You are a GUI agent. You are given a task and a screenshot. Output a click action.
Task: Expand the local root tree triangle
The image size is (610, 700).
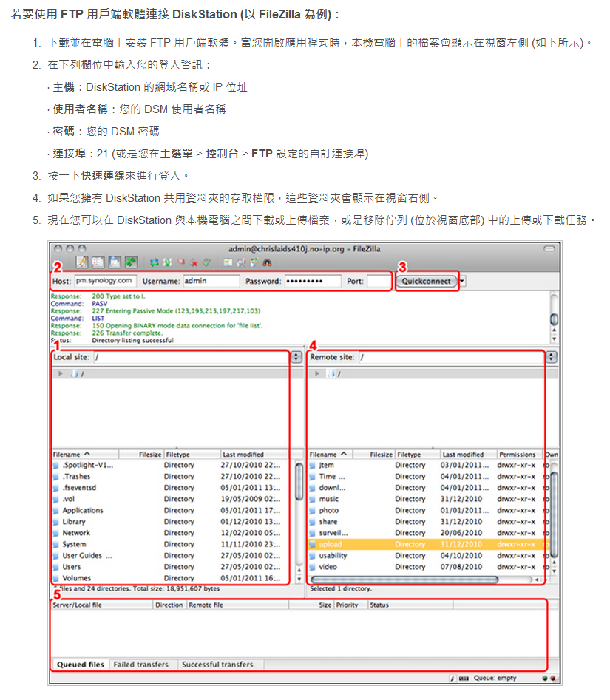pyautogui.click(x=61, y=374)
